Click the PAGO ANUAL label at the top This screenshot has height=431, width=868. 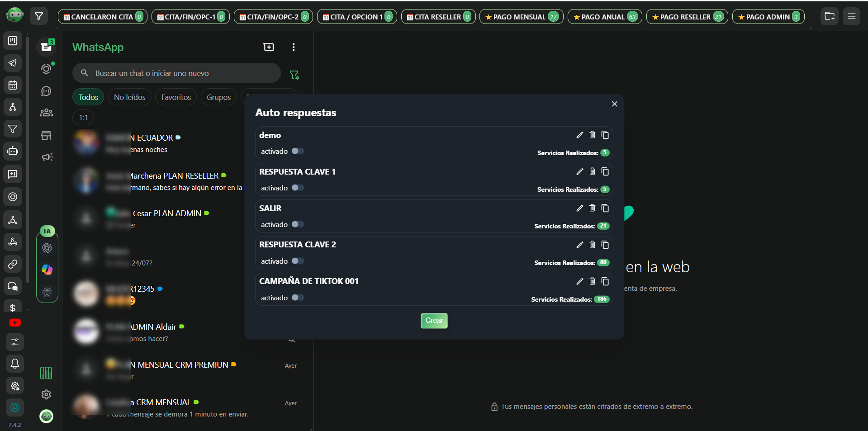pos(605,16)
